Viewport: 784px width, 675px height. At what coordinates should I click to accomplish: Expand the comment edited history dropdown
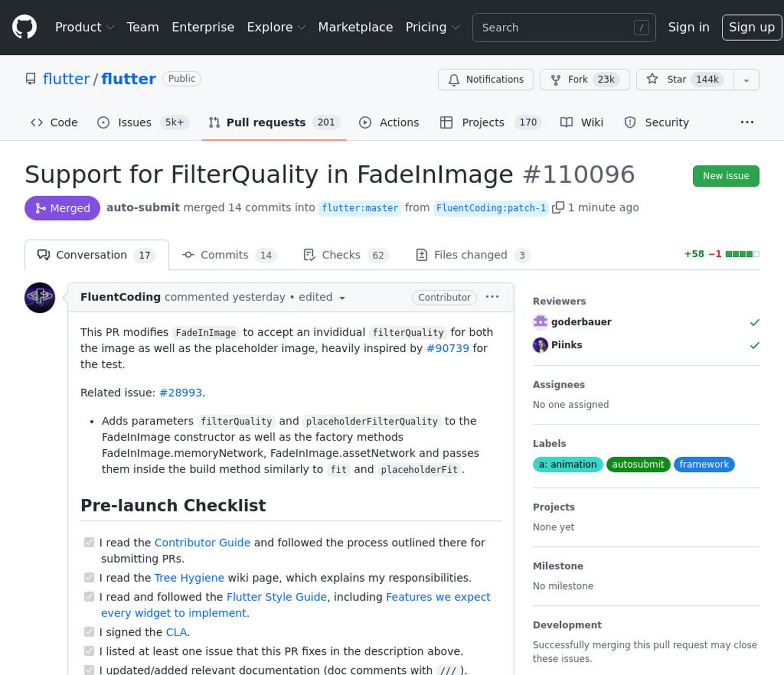342,298
